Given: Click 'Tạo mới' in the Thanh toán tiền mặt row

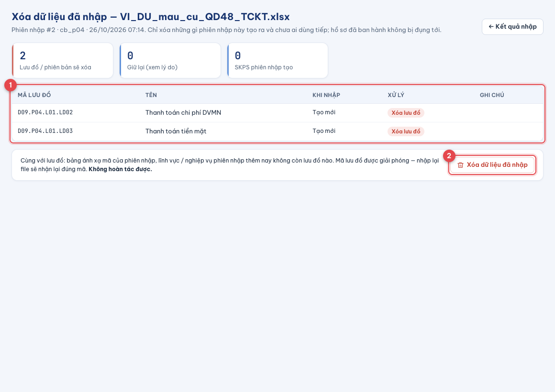Looking at the screenshot, I should pos(324,131).
